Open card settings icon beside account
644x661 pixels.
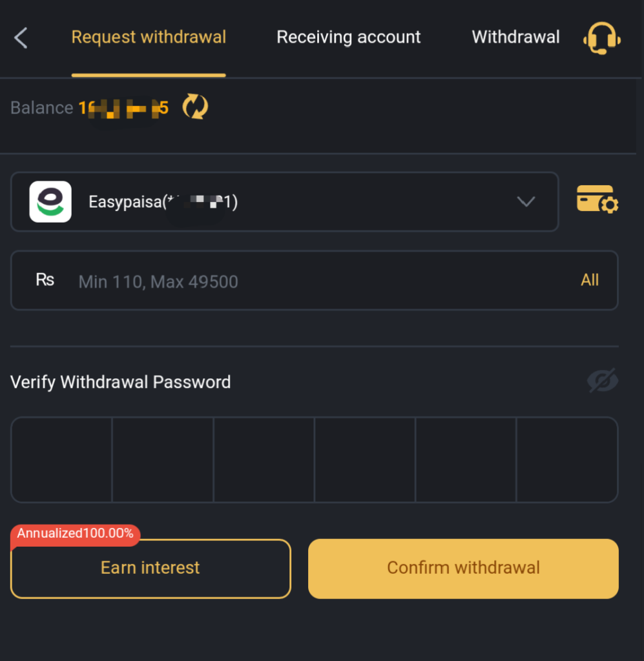point(597,199)
